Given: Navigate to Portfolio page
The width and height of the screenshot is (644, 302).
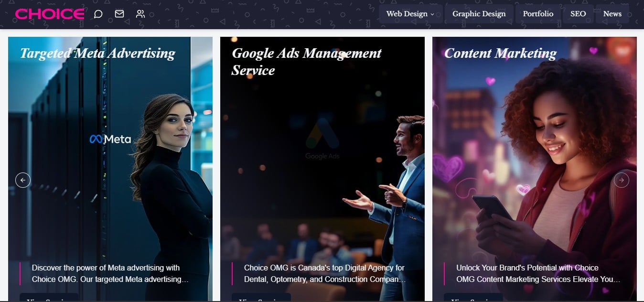Looking at the screenshot, I should tap(538, 14).
